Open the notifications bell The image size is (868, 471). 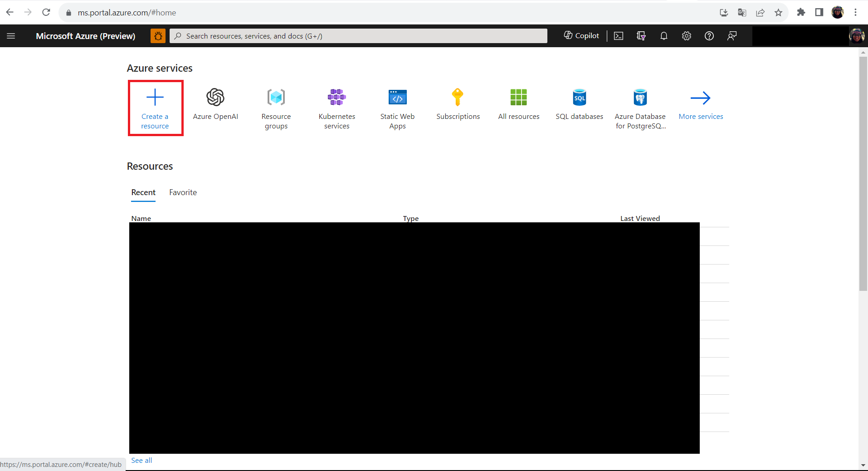pyautogui.click(x=663, y=36)
